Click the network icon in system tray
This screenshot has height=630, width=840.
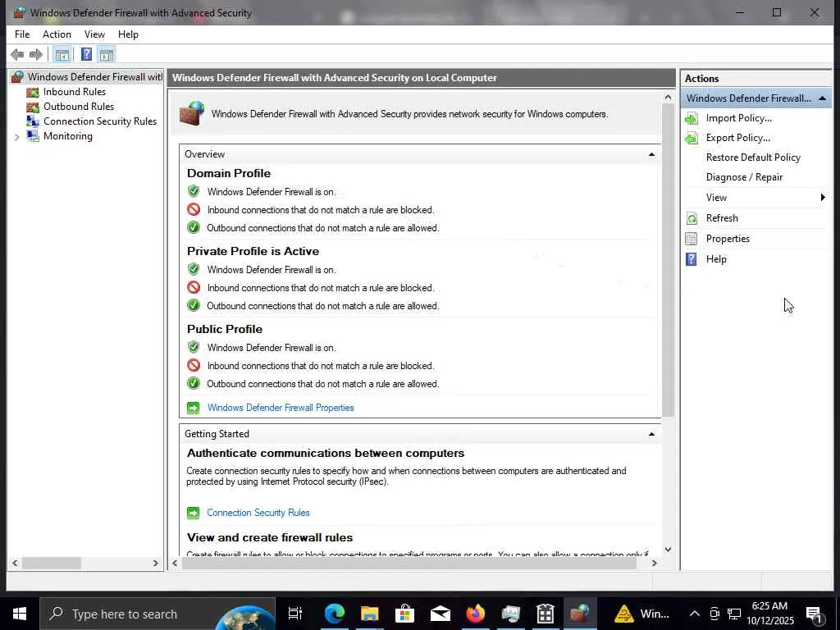click(734, 614)
